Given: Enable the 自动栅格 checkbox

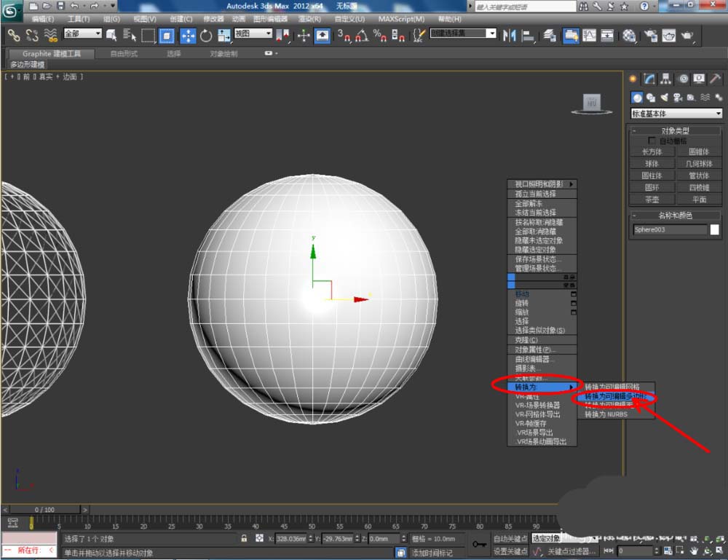Looking at the screenshot, I should pos(652,141).
